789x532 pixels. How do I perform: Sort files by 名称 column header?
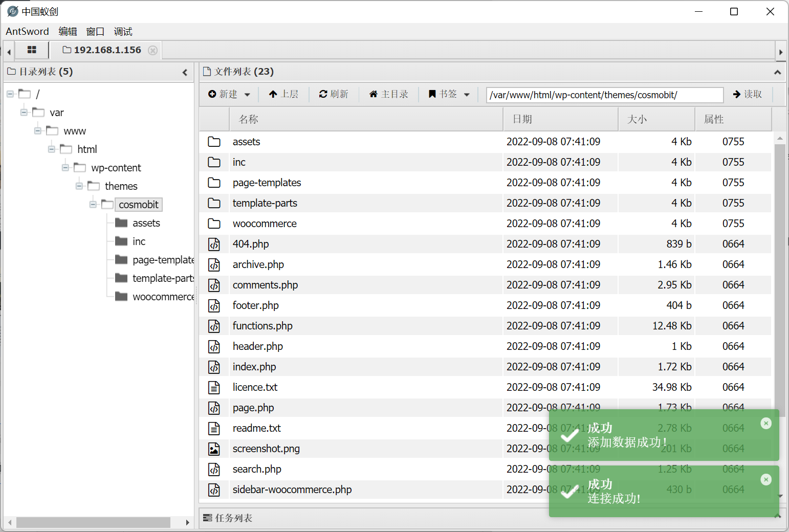[366, 119]
